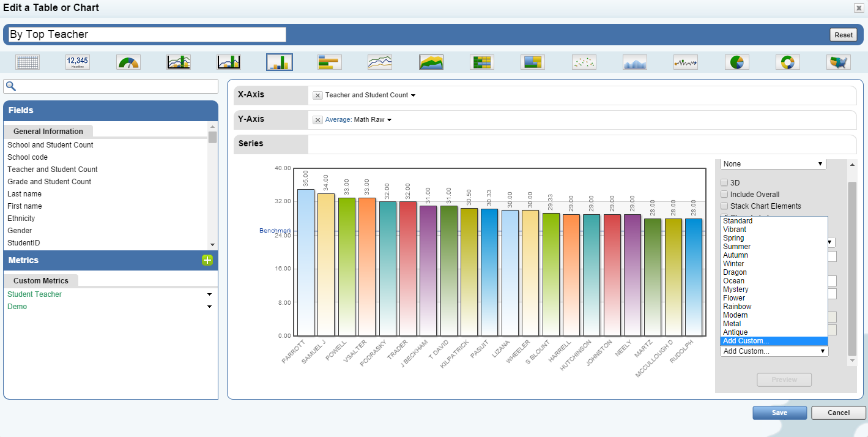Click the green add metric plus icon
868x437 pixels.
(x=207, y=260)
